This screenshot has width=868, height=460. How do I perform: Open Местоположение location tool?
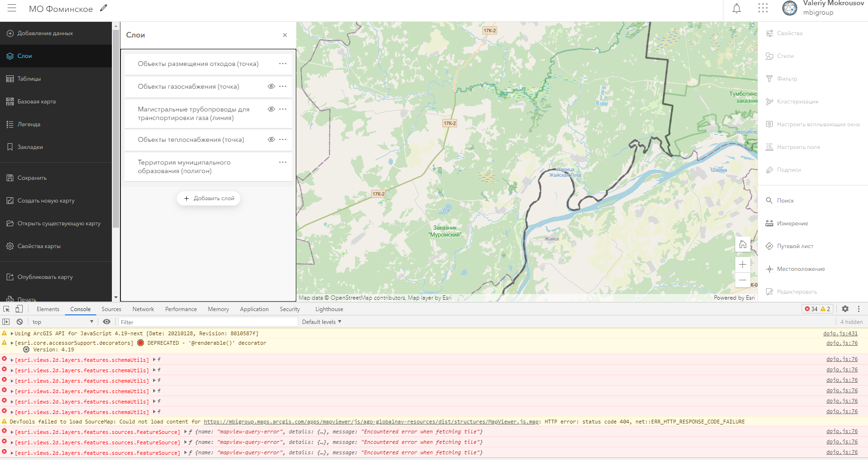click(x=813, y=269)
